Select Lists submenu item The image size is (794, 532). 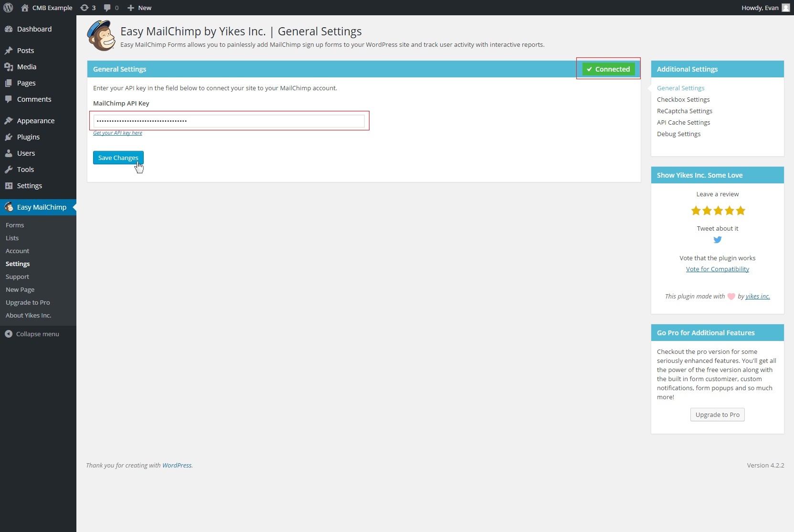tap(12, 238)
